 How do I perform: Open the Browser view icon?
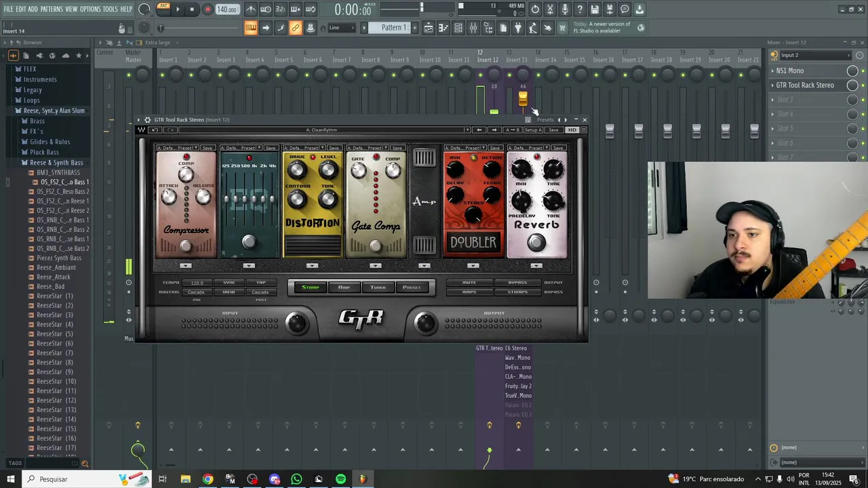(x=488, y=28)
